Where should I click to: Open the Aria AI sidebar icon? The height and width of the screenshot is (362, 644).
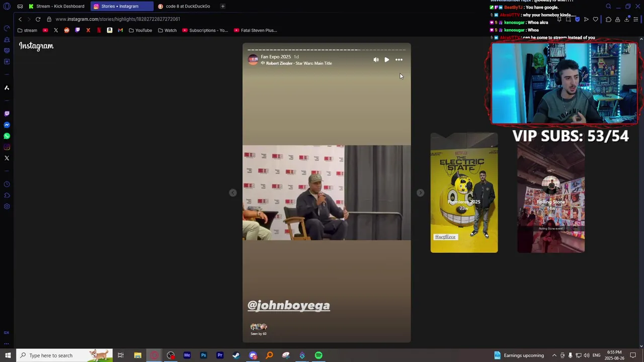[x=7, y=87]
